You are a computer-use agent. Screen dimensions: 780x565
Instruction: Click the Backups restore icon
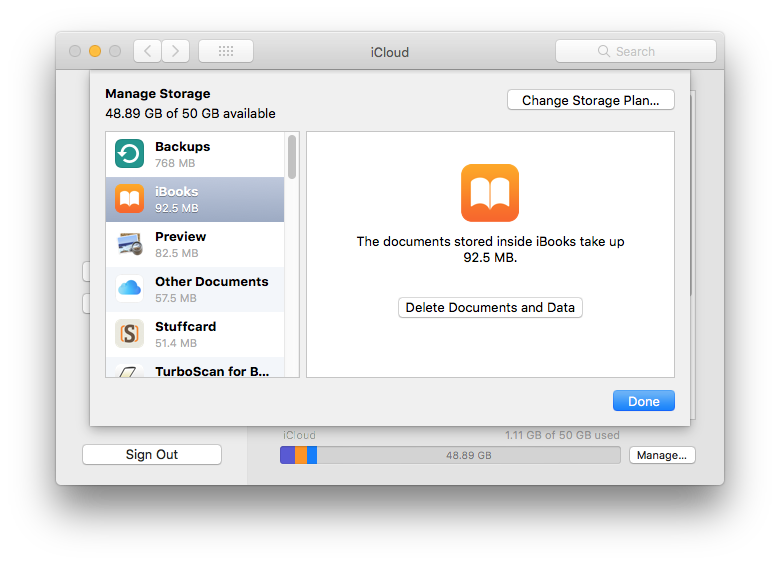coord(129,154)
